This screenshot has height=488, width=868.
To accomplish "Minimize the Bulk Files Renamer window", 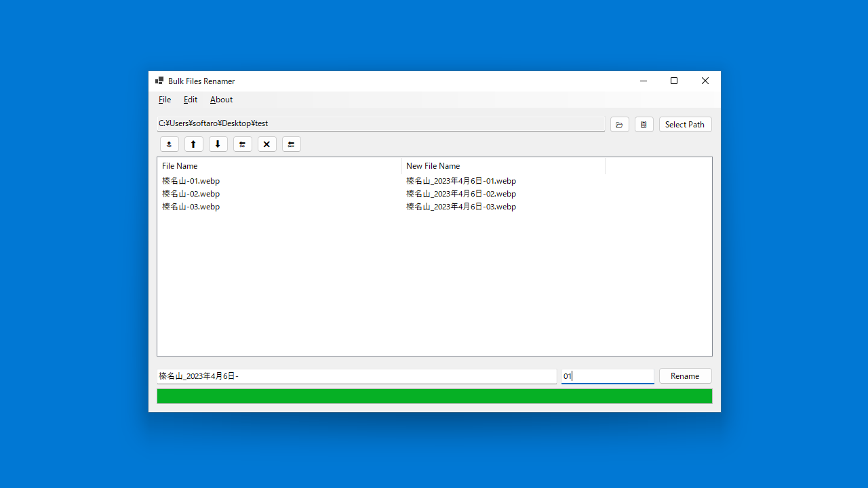I will pos(643,81).
